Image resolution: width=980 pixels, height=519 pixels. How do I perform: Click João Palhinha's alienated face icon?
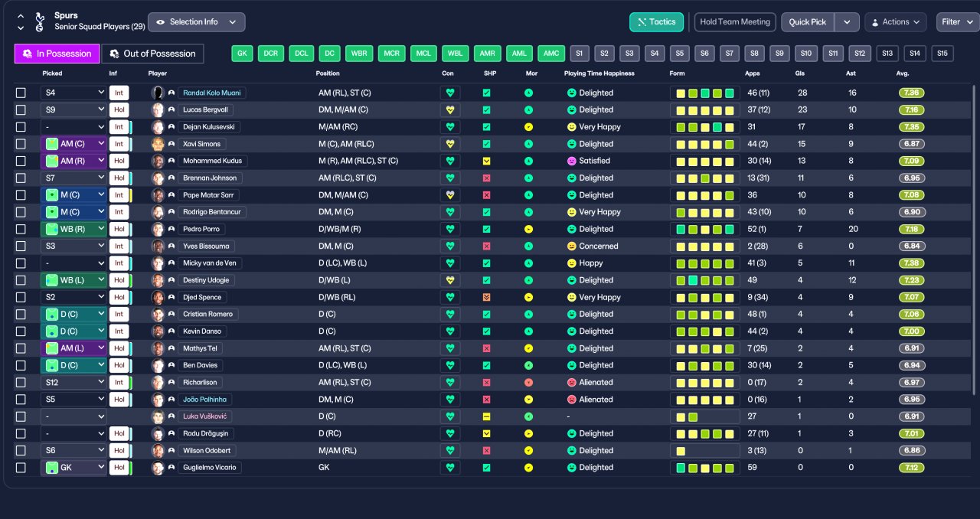tap(571, 400)
